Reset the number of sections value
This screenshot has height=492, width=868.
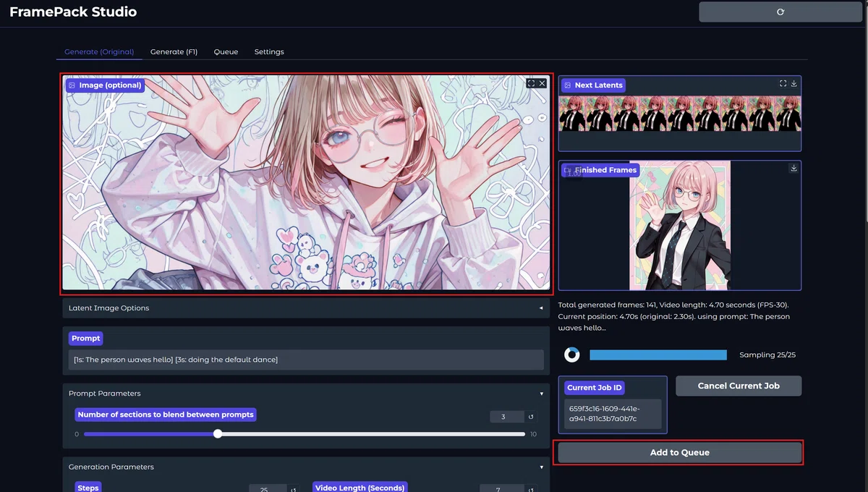click(530, 417)
